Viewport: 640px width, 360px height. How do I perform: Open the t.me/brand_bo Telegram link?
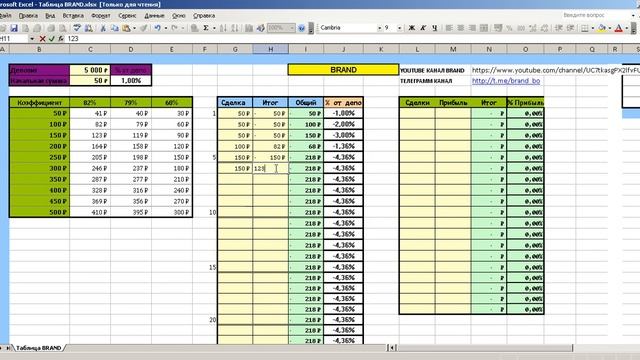506,81
